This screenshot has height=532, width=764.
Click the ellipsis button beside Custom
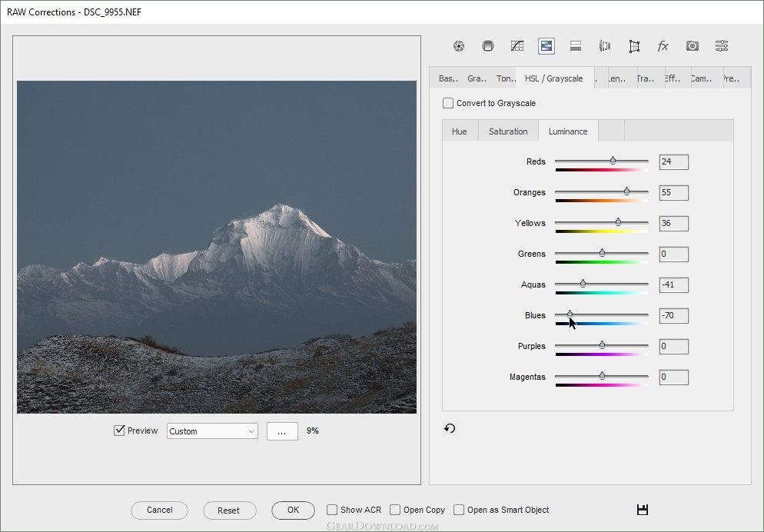pos(282,431)
